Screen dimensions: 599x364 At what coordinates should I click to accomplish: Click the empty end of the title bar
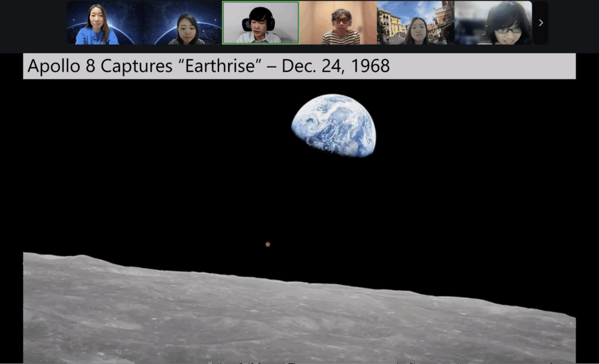pos(497,66)
